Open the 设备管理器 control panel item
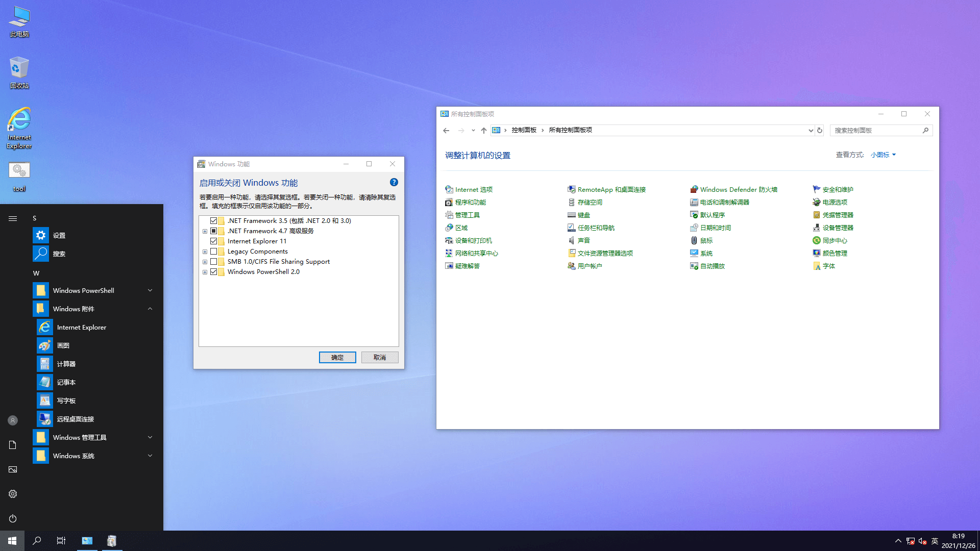Viewport: 980px width, 551px height. 837,228
